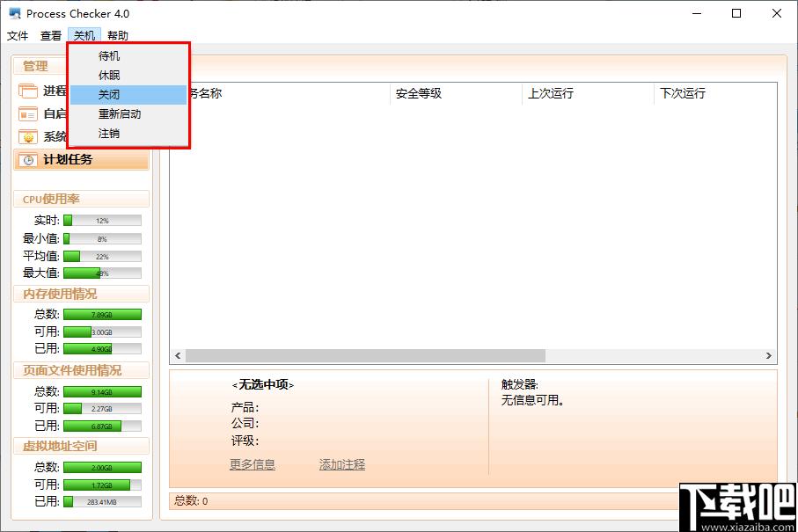Click the 触发器 label in details panel
The height and width of the screenshot is (532, 798).
520,384
